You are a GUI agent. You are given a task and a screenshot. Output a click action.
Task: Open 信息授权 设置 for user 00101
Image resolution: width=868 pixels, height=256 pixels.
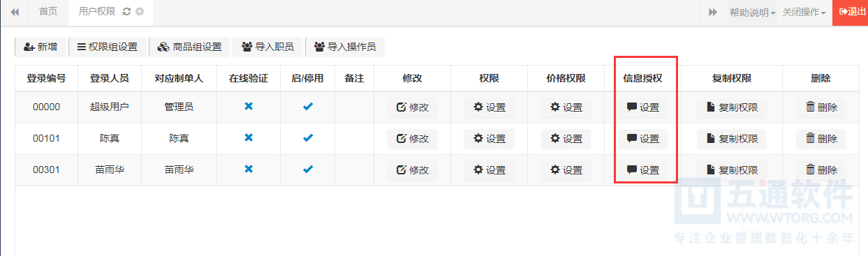tap(642, 139)
